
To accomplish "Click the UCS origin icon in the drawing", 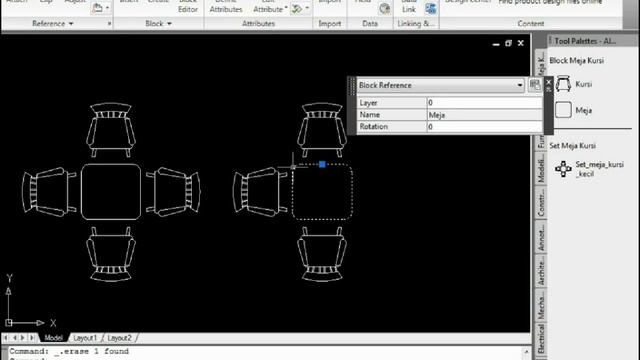I will (x=9, y=322).
